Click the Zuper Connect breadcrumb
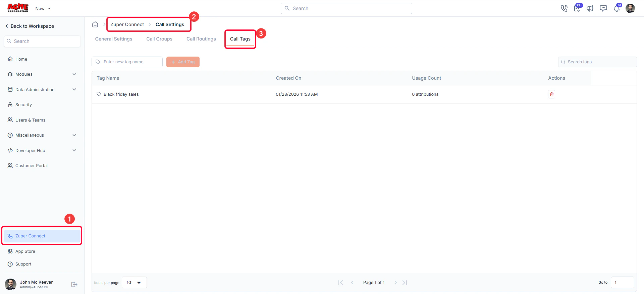The image size is (644, 294). click(x=127, y=24)
